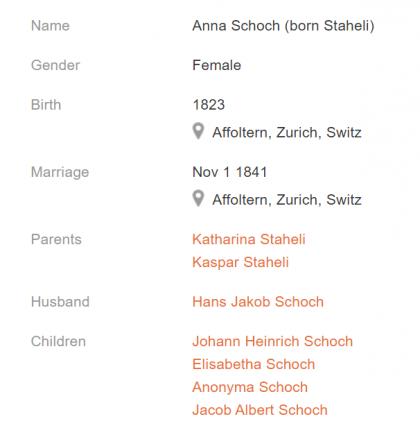This screenshot has height=435, width=420.
Task: Open Jacob Albert Schoch child link
Action: click(x=260, y=410)
